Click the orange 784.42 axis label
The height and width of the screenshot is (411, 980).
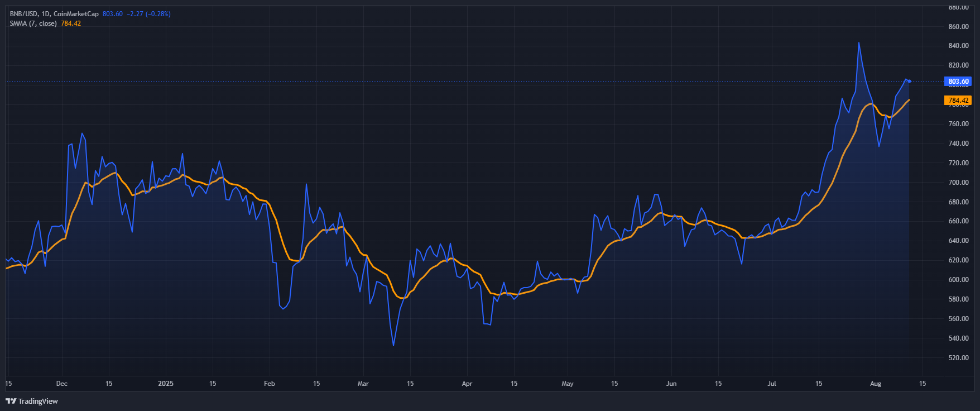coord(958,101)
